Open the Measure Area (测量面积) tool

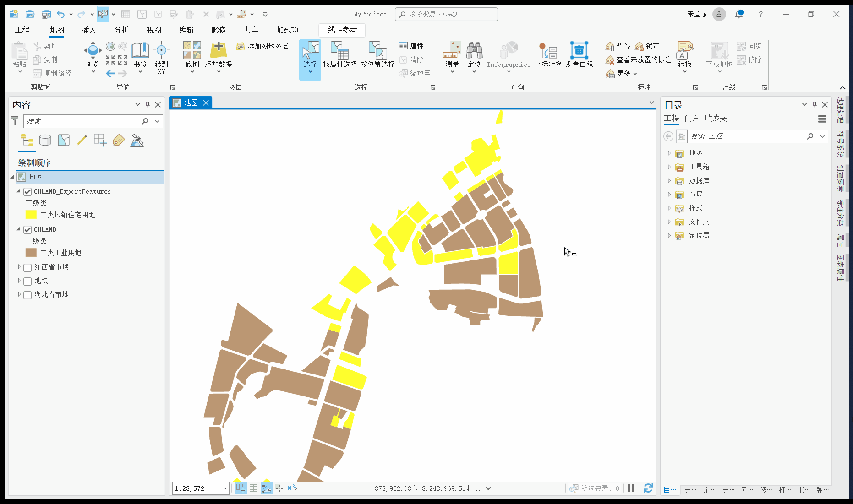tap(579, 55)
